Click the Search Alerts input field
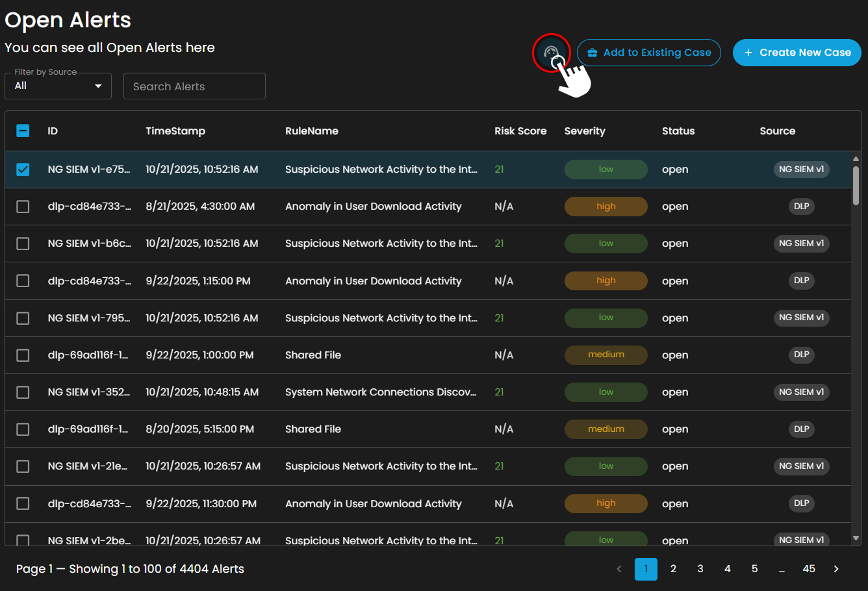Viewport: 868px width, 591px height. pyautogui.click(x=194, y=86)
